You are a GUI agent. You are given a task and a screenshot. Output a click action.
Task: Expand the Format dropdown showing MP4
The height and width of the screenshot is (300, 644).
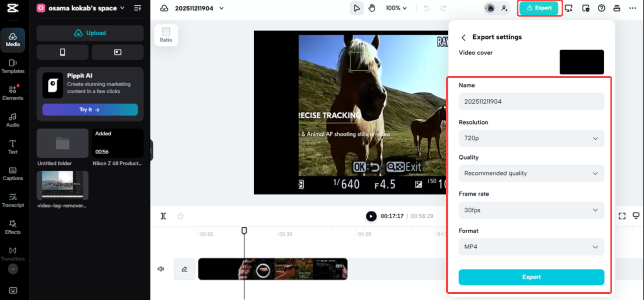pyautogui.click(x=531, y=247)
